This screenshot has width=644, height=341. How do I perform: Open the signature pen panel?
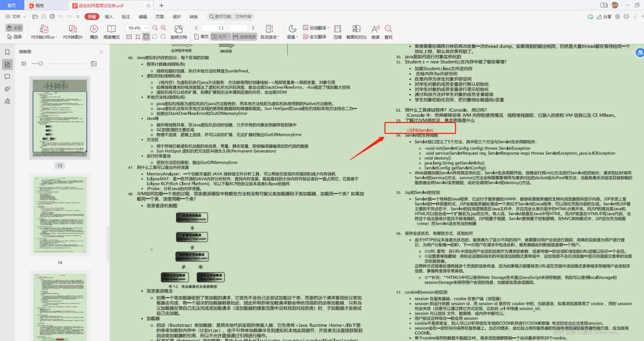pyautogui.click(x=7, y=101)
